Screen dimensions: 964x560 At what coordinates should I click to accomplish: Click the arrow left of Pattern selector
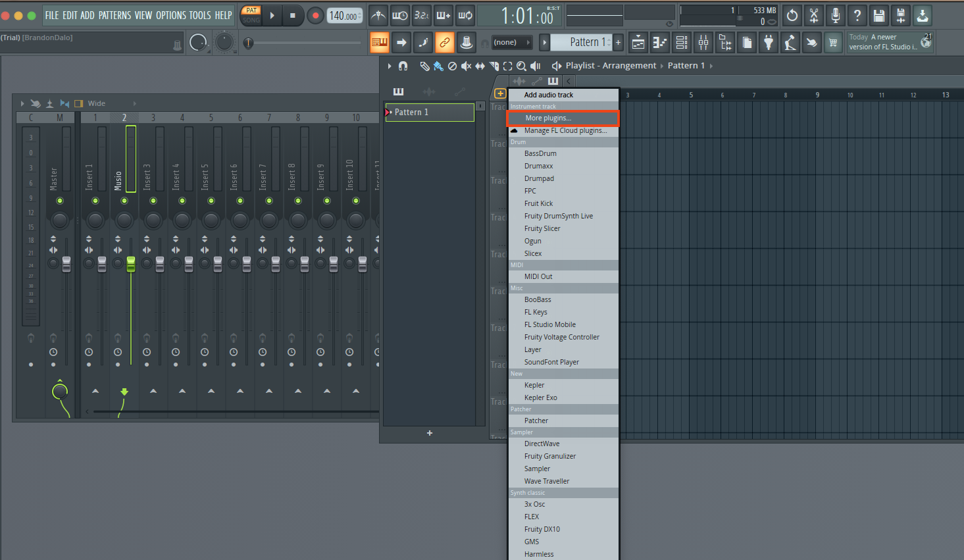pos(544,42)
